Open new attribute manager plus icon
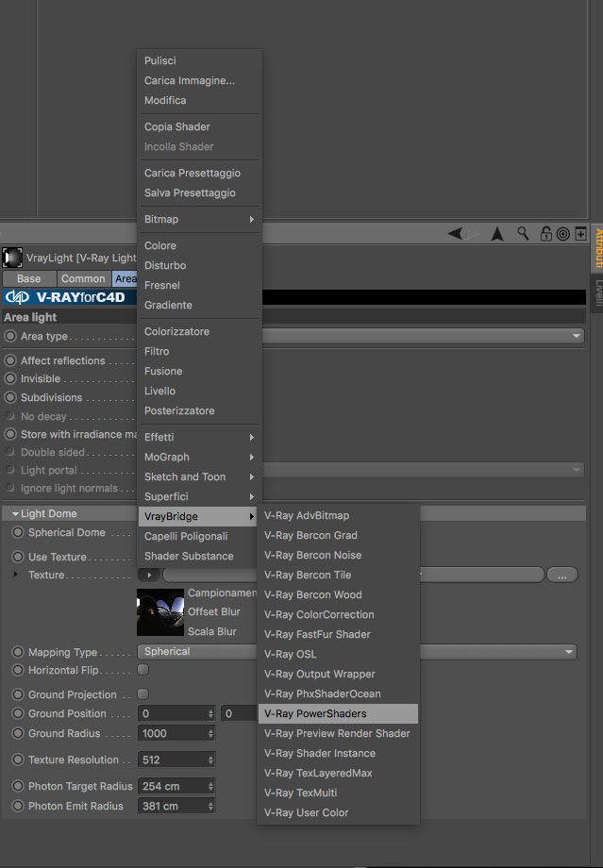Viewport: 603px width, 868px height. click(580, 234)
